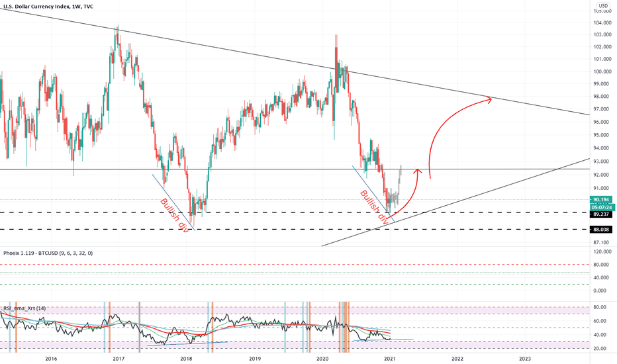The height and width of the screenshot is (364, 617).
Task: Click the 2018 label on time axis
Action: (186, 359)
